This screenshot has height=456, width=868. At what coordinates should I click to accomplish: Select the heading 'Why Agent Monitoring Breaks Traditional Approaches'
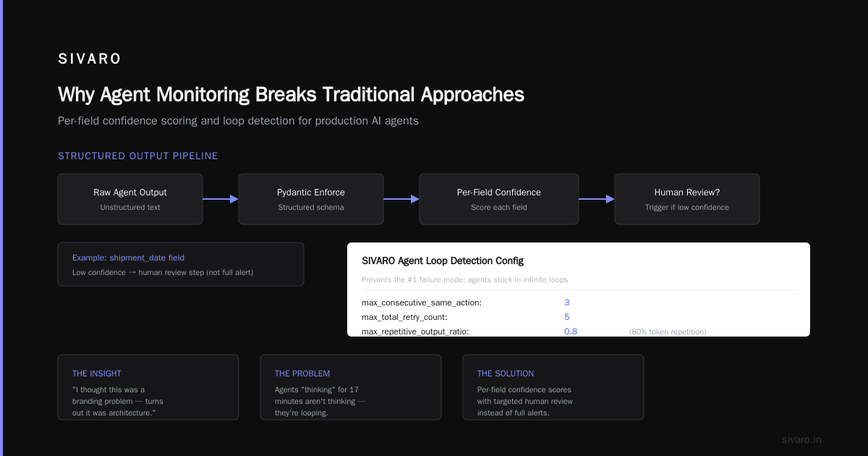coord(291,95)
